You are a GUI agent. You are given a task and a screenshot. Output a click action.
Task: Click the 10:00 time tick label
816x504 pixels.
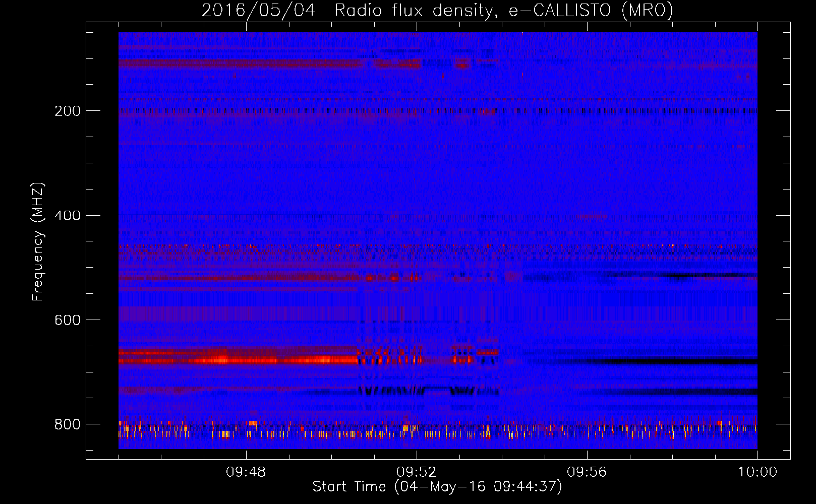tap(757, 472)
